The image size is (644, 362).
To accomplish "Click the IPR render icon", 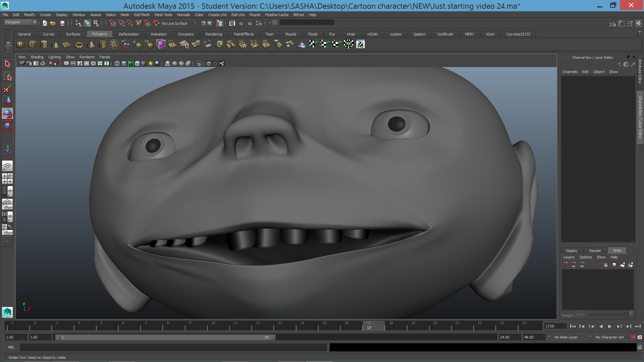I will [x=250, y=23].
